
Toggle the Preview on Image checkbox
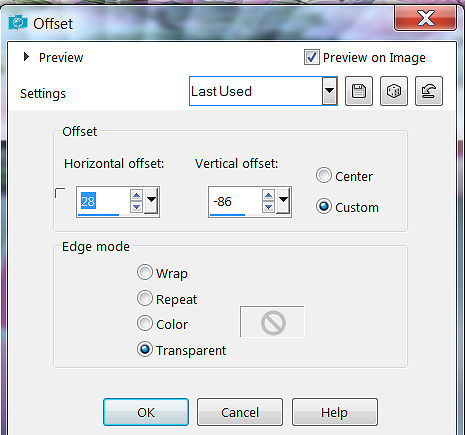[x=311, y=57]
